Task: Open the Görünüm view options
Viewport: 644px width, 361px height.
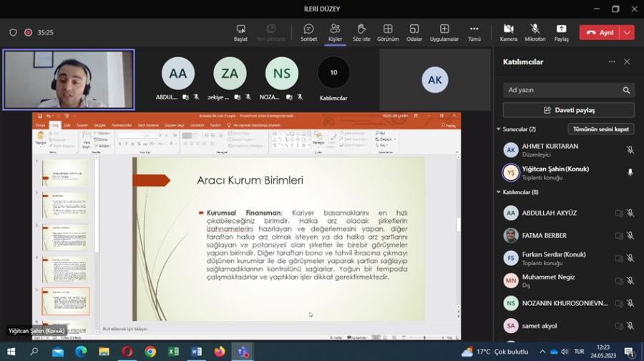Action: pos(388,32)
